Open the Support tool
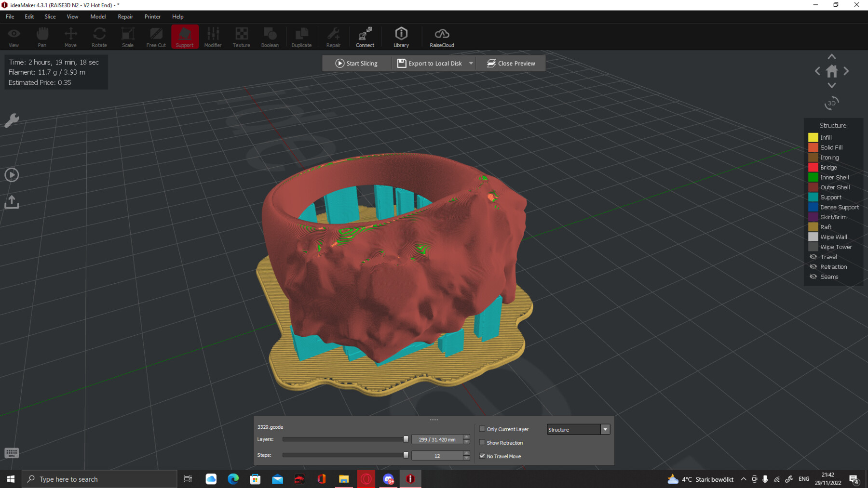 coord(185,36)
